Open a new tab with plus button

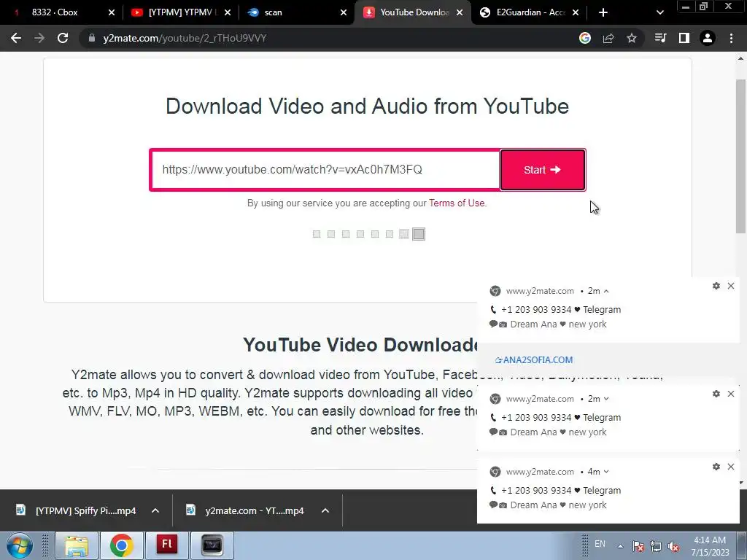[x=603, y=12]
